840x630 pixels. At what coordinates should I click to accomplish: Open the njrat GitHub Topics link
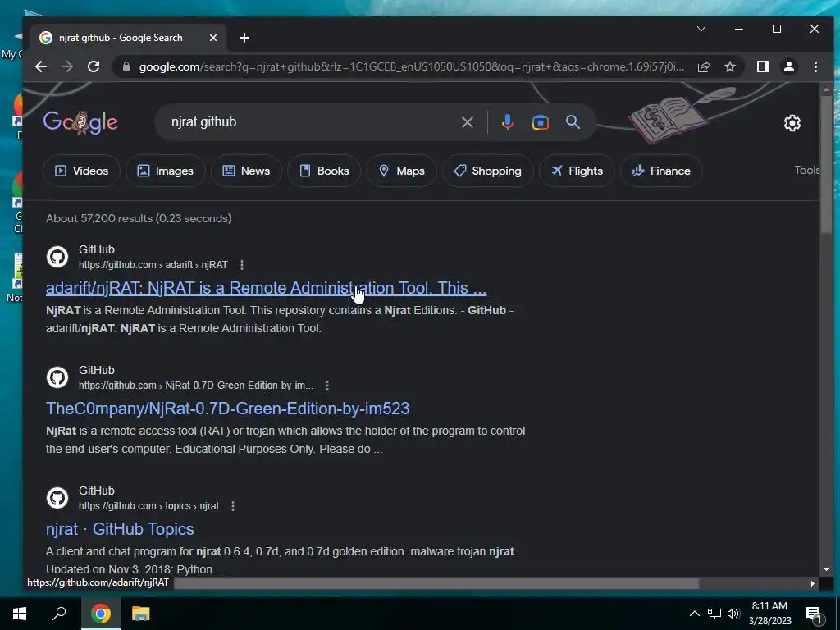tap(120, 529)
